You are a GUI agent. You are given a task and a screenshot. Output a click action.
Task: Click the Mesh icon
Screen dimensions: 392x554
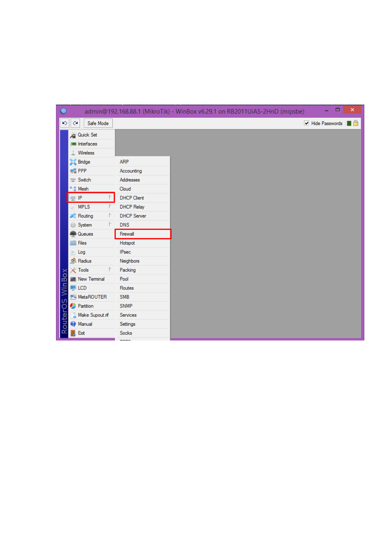[73, 189]
